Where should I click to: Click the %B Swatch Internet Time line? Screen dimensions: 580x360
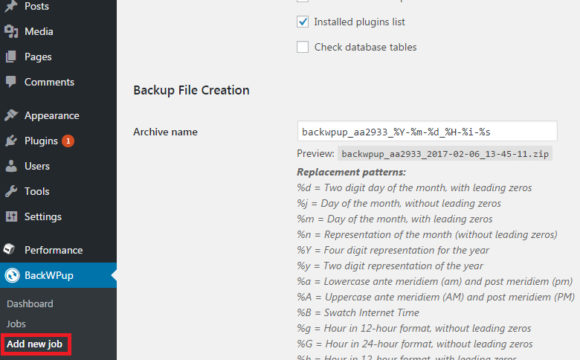tap(358, 313)
